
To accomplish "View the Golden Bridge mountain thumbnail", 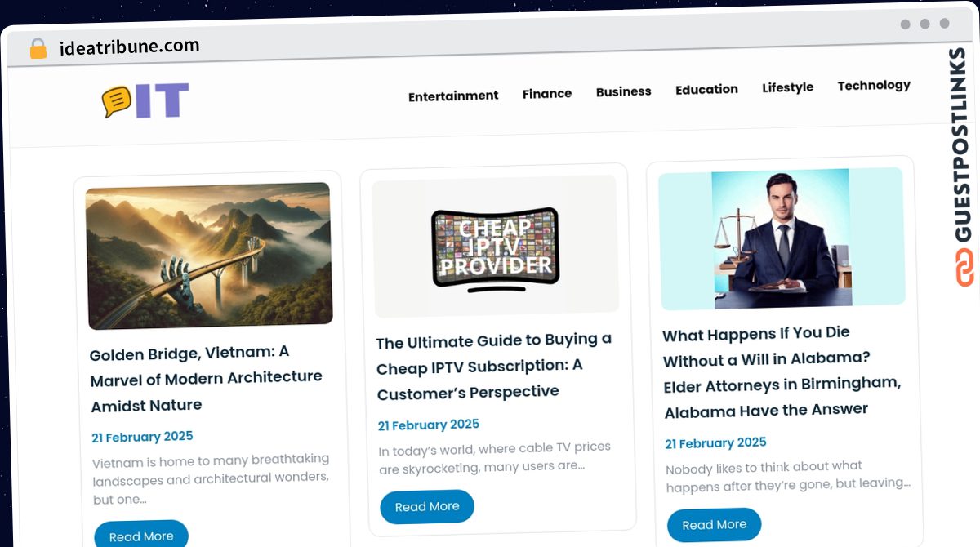I will [209, 256].
